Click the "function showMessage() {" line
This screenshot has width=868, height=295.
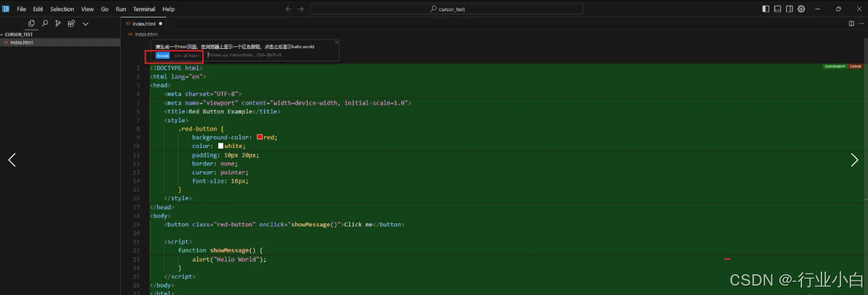220,250
